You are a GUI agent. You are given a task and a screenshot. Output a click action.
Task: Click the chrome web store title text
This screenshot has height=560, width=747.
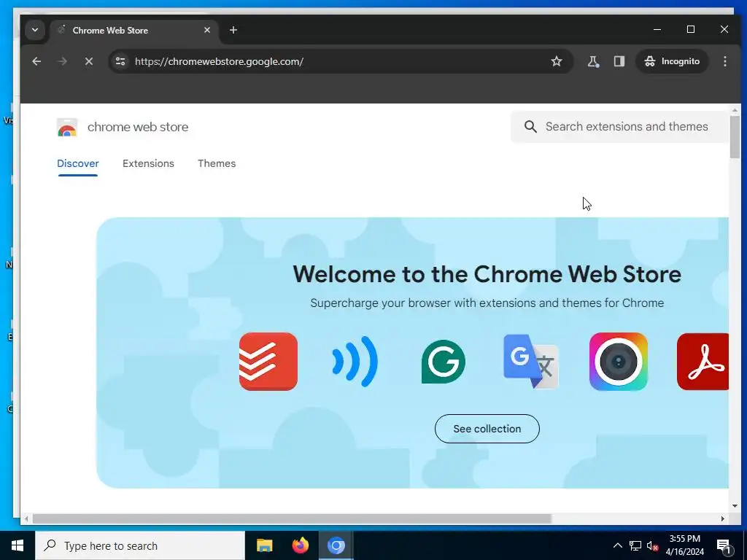(138, 127)
